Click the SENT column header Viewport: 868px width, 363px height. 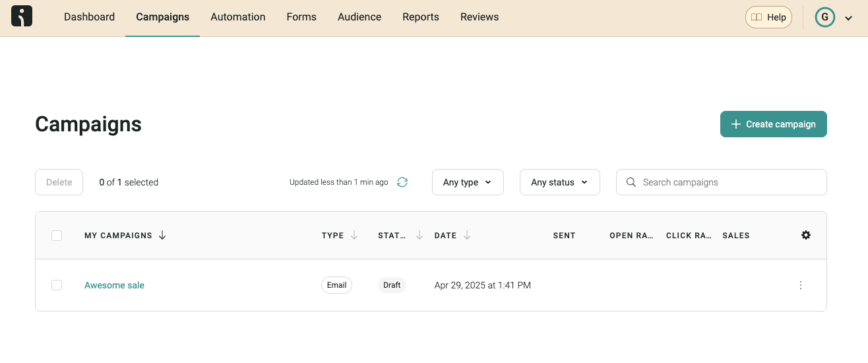tap(564, 236)
